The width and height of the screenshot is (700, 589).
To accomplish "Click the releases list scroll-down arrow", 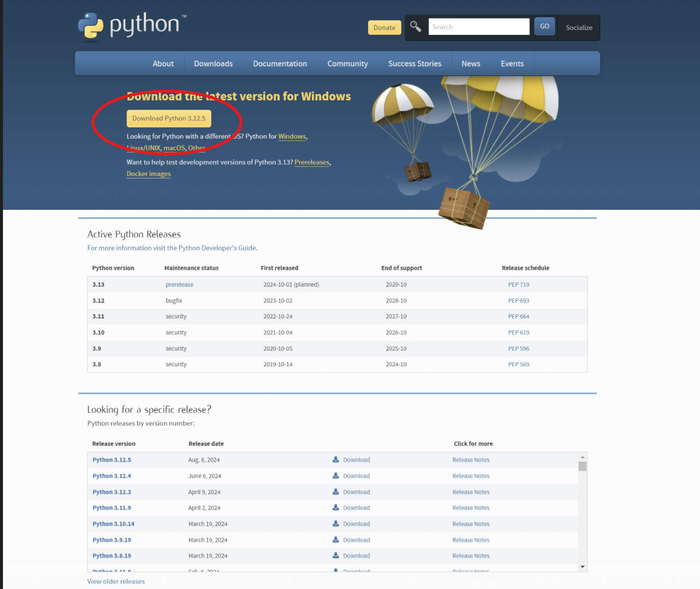I will [x=582, y=567].
